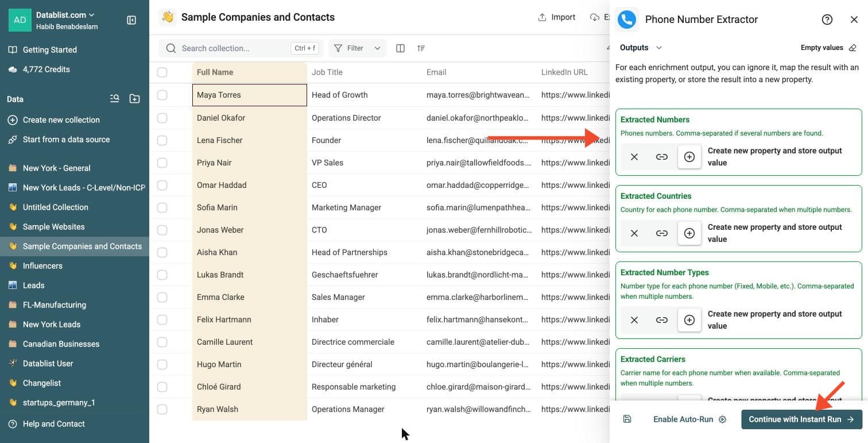
Task: Check the Ryan Walsh row checkbox
Action: click(x=162, y=409)
